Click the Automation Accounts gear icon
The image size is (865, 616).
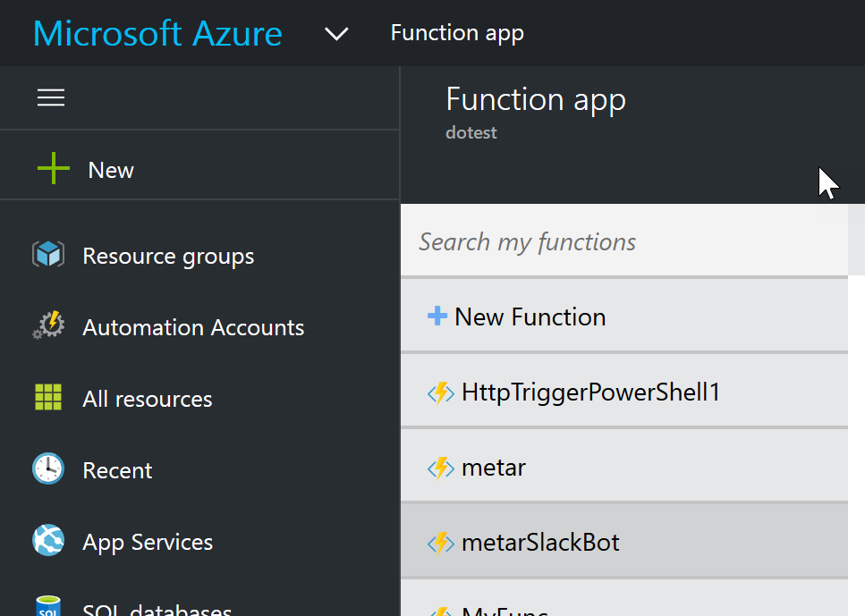pyautogui.click(x=48, y=325)
